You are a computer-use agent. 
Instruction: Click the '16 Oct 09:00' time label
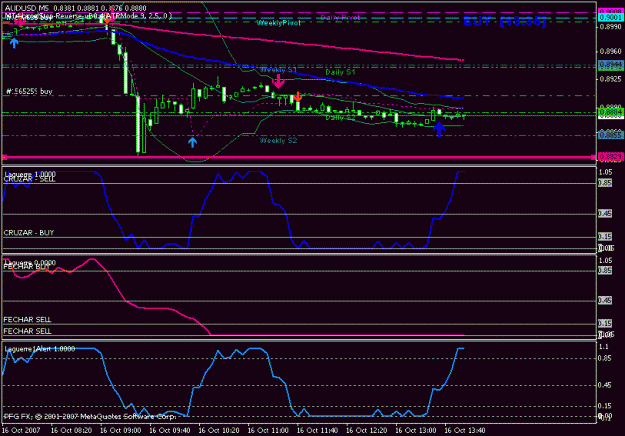coord(120,430)
